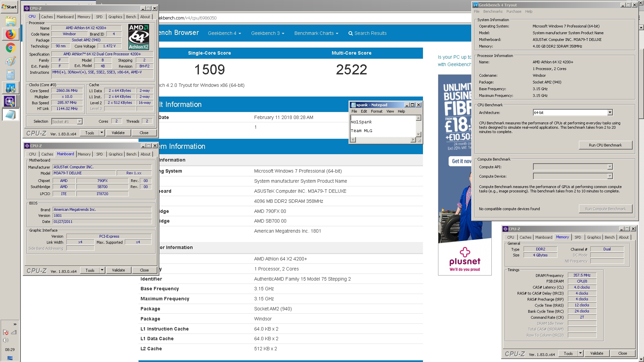The image size is (644, 362).
Task: Open Purchase menu in Geekbench 4 Tryout
Action: point(514,11)
